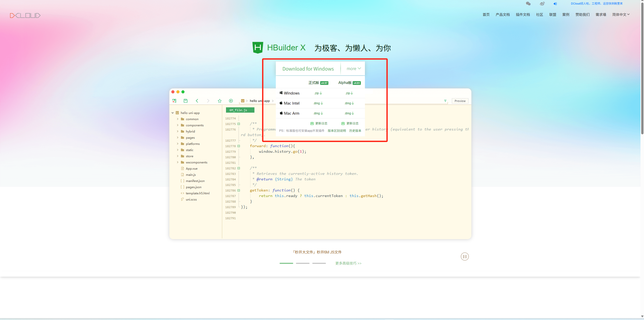The image size is (644, 320).
Task: Click the speaker announcement icon
Action: tap(555, 4)
